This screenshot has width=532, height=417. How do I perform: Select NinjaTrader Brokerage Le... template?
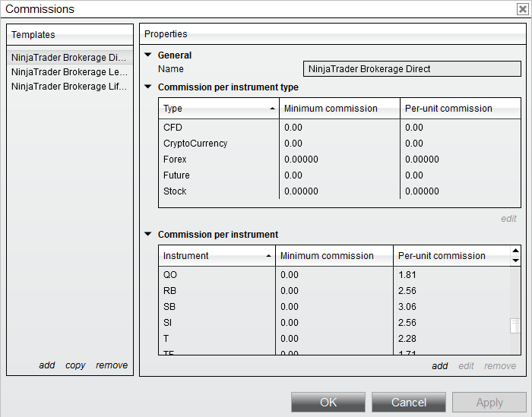coord(70,72)
